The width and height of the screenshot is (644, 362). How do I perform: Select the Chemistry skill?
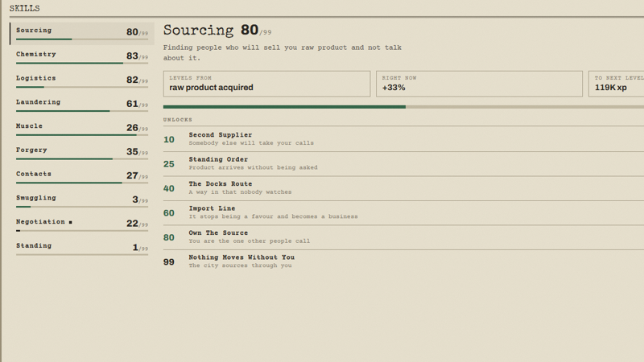click(x=82, y=57)
